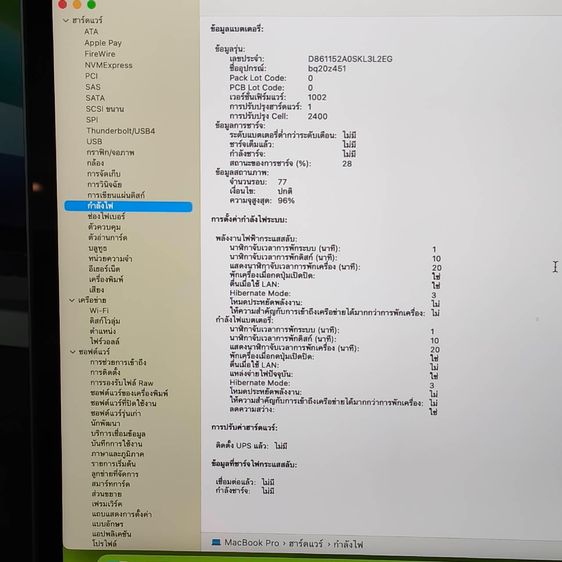
Task: Open แถบแสดงการตั้งค่า entry
Action: click(122, 514)
